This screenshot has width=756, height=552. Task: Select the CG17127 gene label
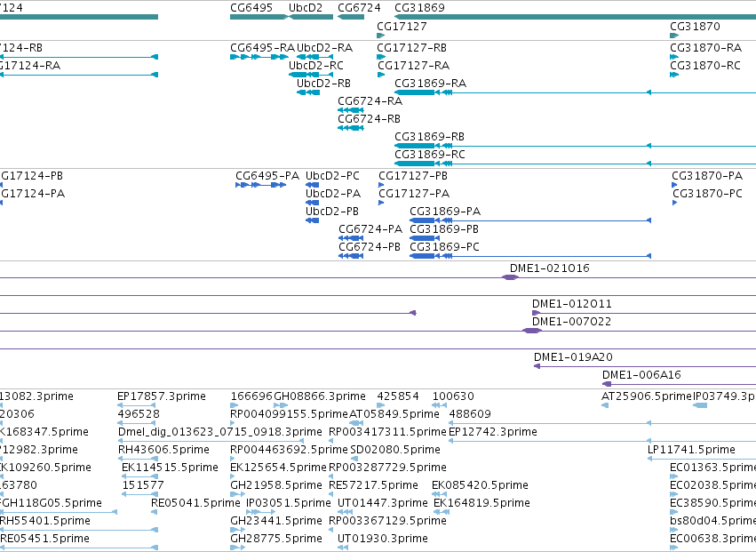point(402,26)
